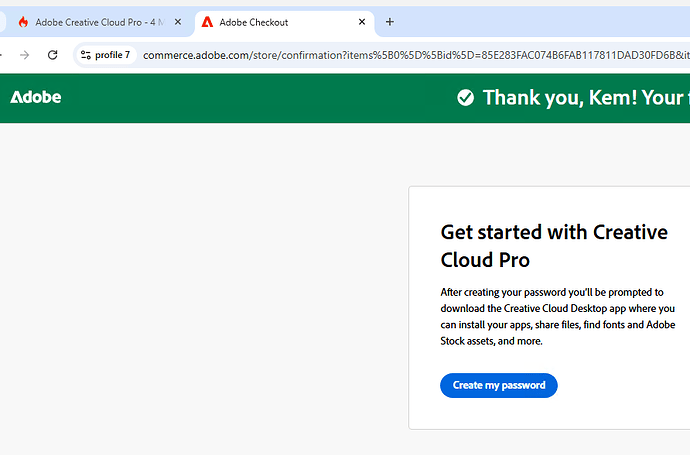Image resolution: width=690 pixels, height=455 pixels.
Task: Click the 'Get started with Creative Cloud Pro' heading
Action: pos(554,245)
